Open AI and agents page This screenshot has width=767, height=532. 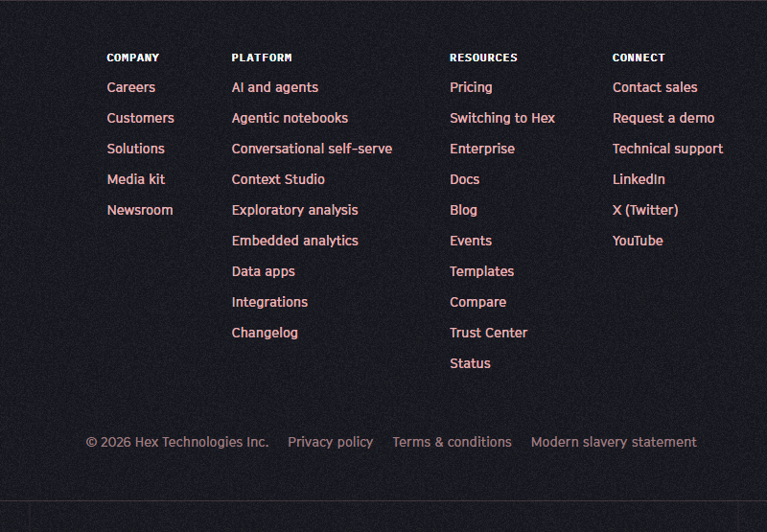(274, 87)
